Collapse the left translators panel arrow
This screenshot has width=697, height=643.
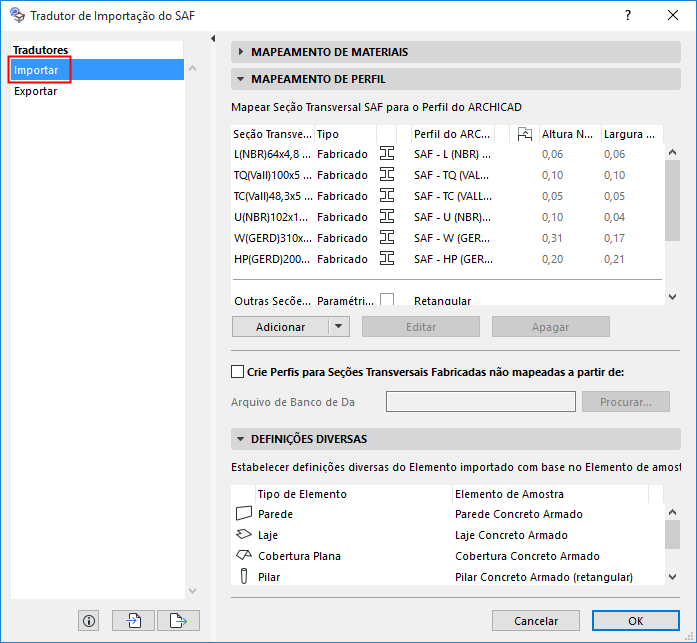[x=213, y=39]
